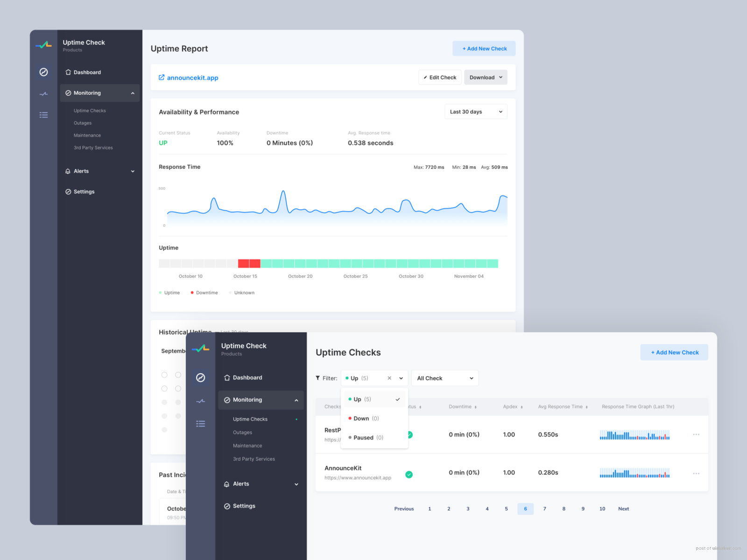Viewport: 747px width, 560px height.
Task: Expand Alerts section in front window sidebar
Action: click(296, 484)
